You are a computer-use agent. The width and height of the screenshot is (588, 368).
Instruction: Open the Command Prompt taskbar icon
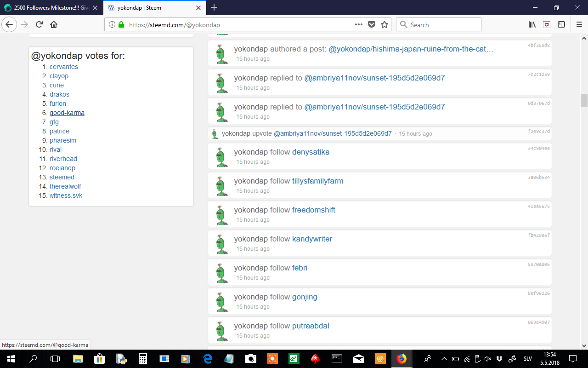337,358
